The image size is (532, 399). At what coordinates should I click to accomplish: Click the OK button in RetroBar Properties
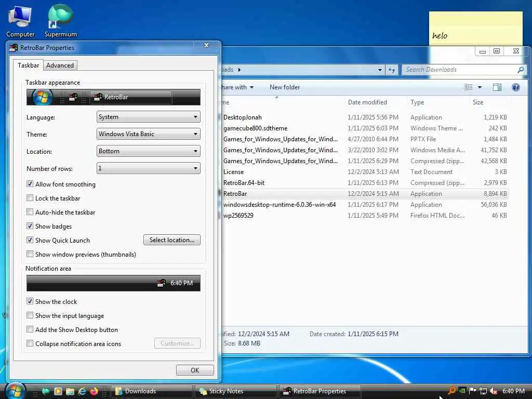point(195,370)
